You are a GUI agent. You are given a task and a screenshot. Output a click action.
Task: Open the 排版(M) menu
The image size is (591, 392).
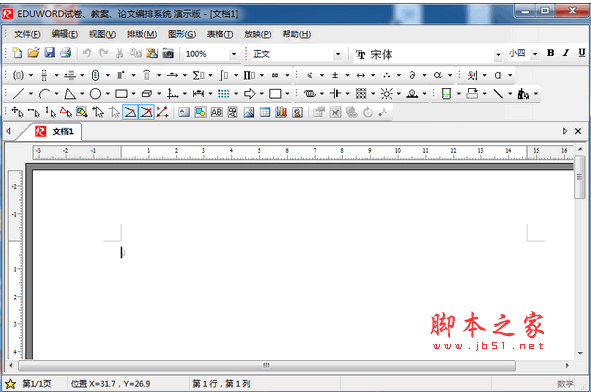point(142,34)
